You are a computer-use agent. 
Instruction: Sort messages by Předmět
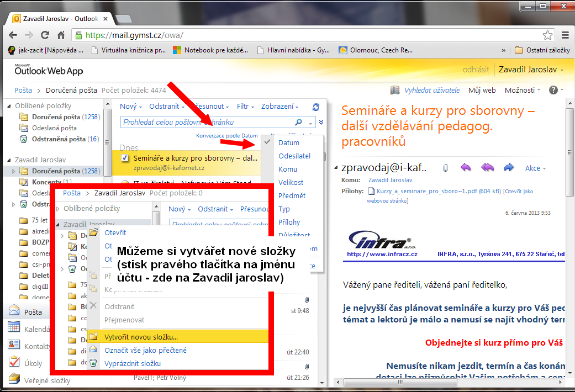tap(292, 195)
